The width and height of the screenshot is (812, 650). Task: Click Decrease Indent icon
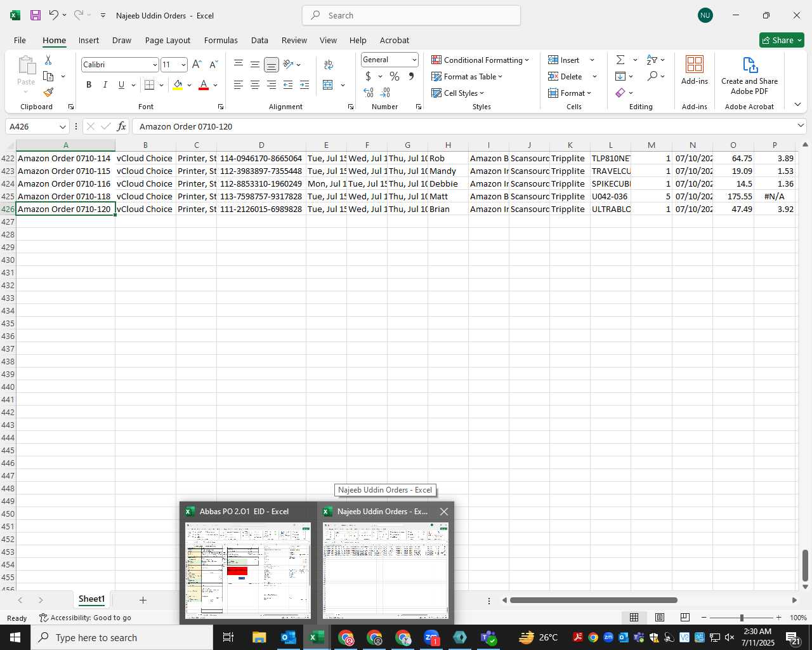(x=288, y=85)
